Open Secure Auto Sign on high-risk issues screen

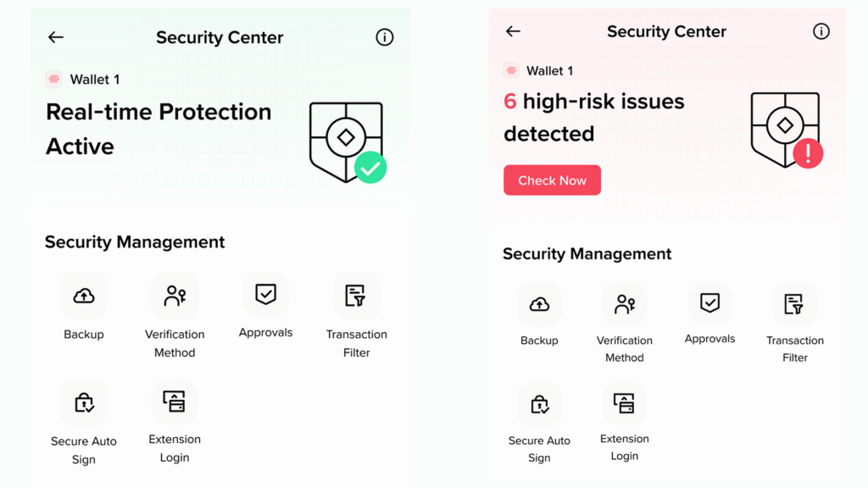[x=539, y=405]
